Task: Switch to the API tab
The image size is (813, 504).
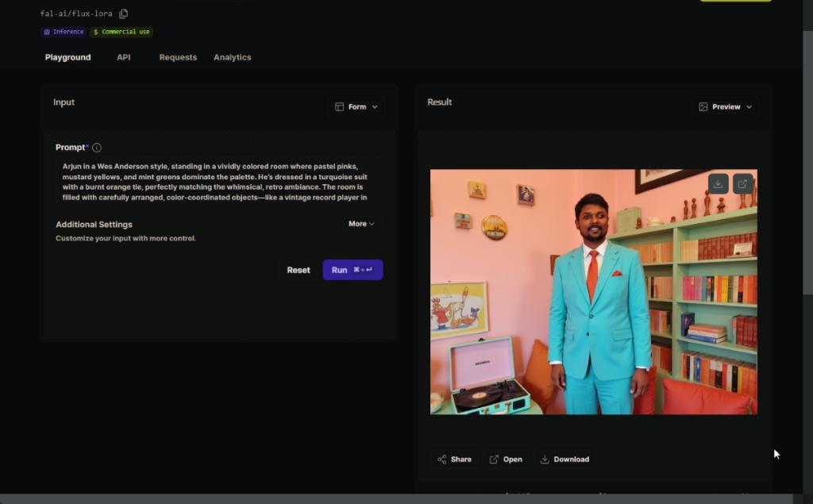Action: pos(123,57)
